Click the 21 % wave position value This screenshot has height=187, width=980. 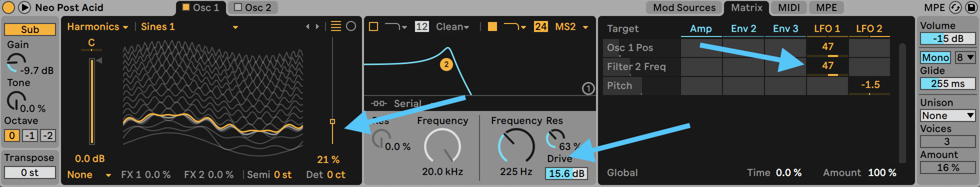click(x=328, y=159)
